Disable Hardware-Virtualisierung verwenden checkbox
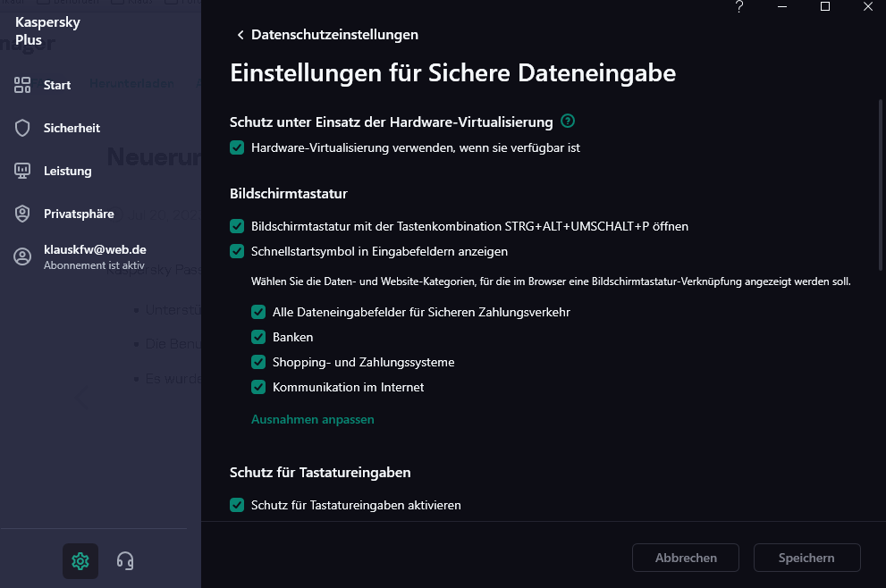 tap(237, 147)
